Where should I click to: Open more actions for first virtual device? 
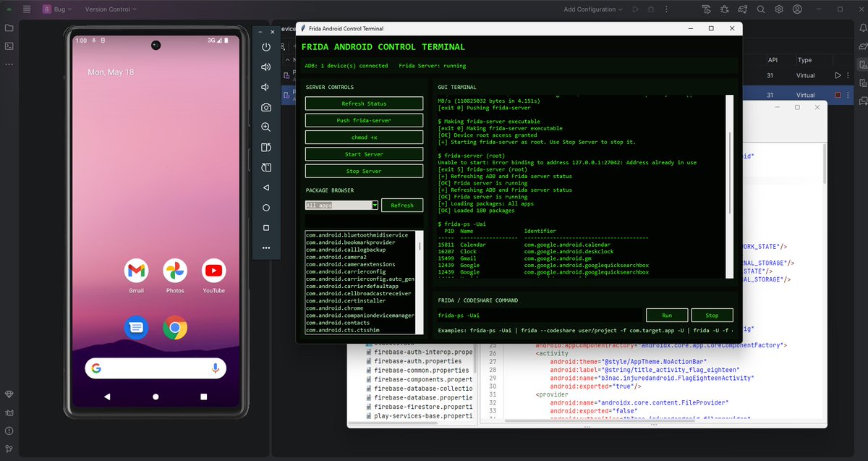848,75
